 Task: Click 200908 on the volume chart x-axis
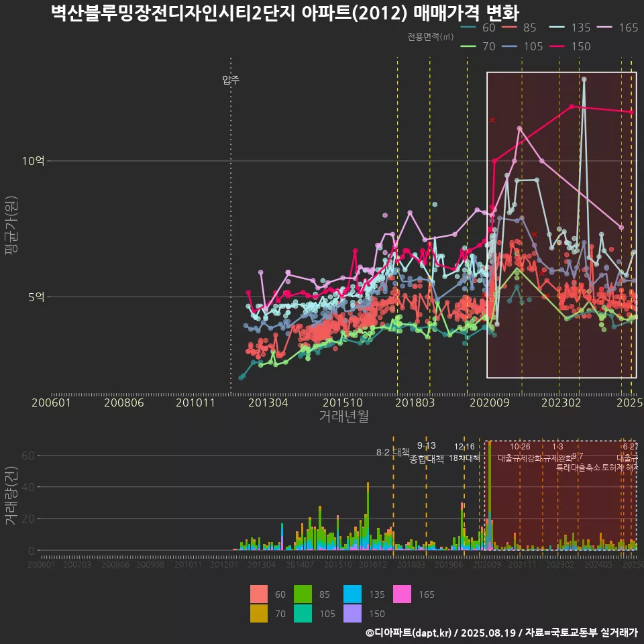[x=150, y=564]
